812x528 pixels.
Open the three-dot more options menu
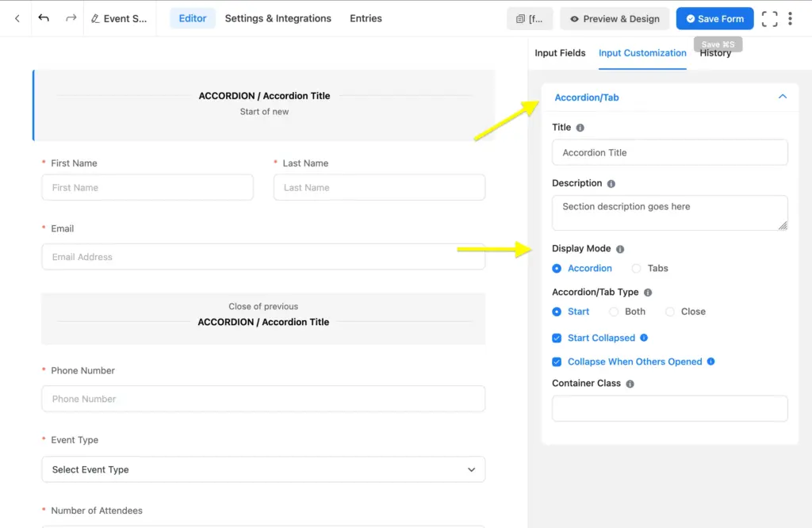(x=791, y=18)
